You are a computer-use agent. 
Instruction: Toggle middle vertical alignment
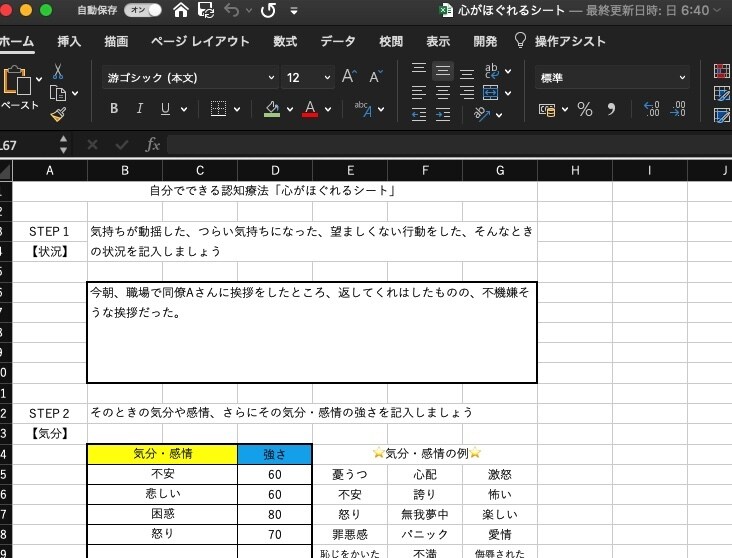[x=443, y=71]
